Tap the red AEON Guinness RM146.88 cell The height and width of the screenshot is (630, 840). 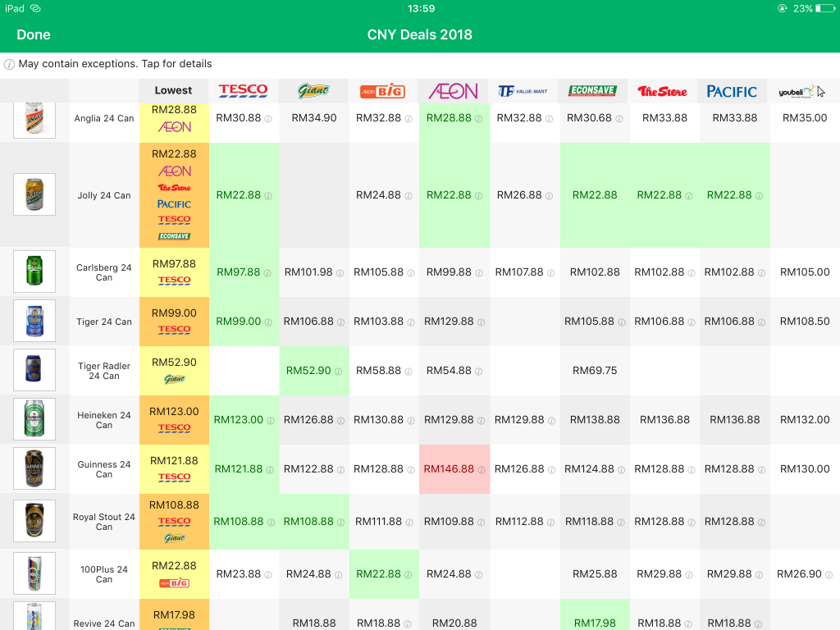[454, 469]
